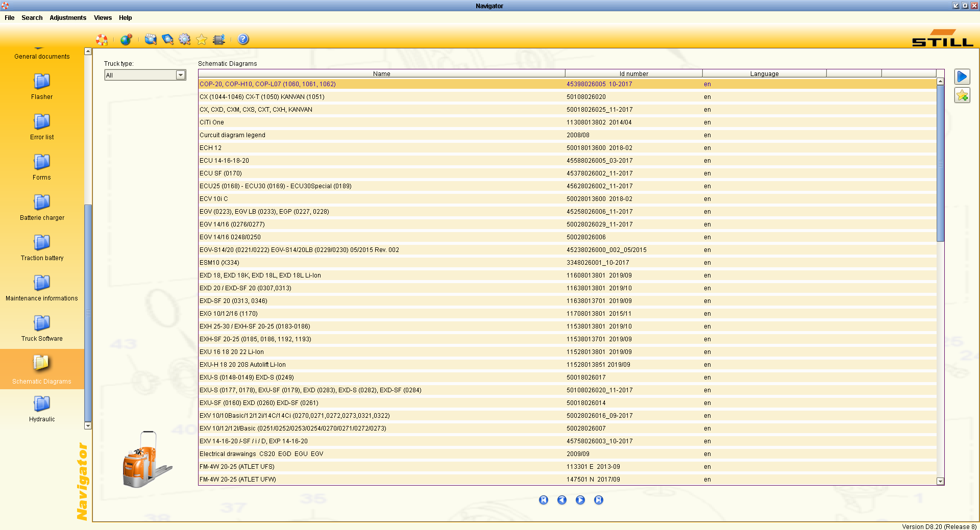Select the CiTi One row
The image size is (980, 530).
click(x=568, y=122)
